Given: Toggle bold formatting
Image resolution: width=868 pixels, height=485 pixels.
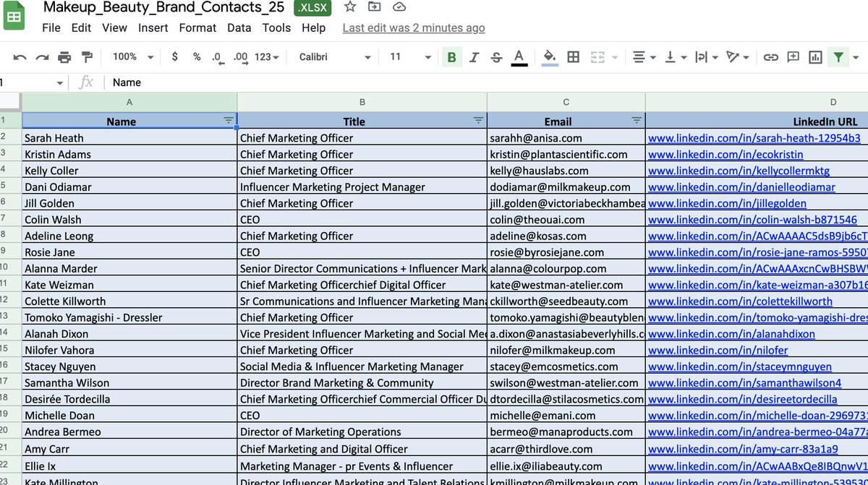Looking at the screenshot, I should 452,57.
